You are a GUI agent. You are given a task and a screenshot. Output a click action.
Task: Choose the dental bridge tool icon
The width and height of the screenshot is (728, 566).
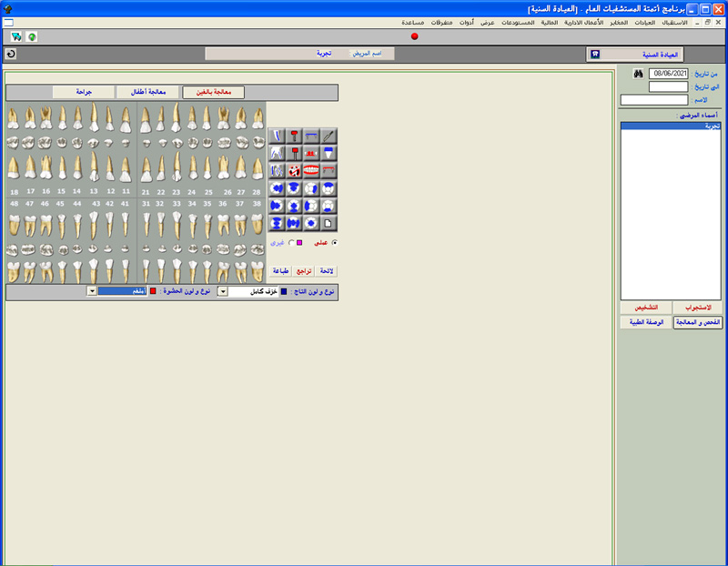[311, 136]
